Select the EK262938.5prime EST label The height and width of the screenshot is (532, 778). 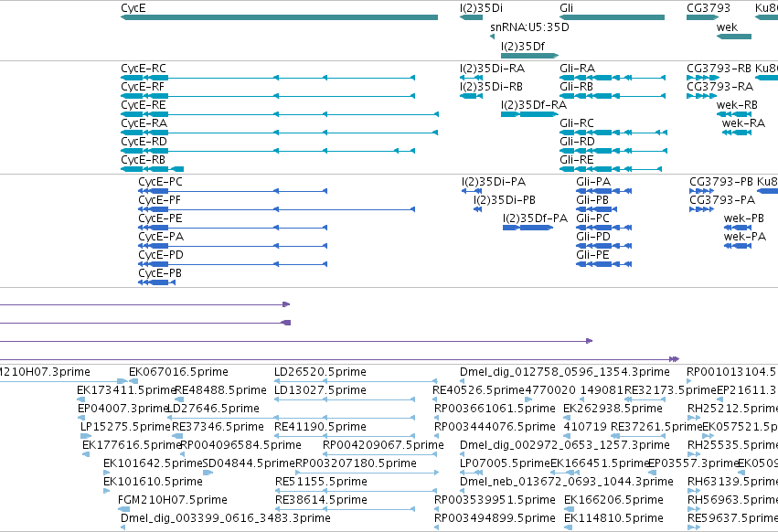[613, 409]
